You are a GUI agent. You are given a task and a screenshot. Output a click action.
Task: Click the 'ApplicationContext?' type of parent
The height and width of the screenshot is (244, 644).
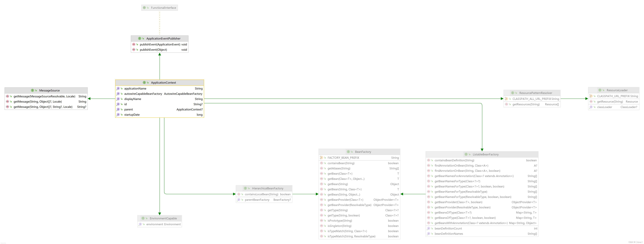(189, 110)
